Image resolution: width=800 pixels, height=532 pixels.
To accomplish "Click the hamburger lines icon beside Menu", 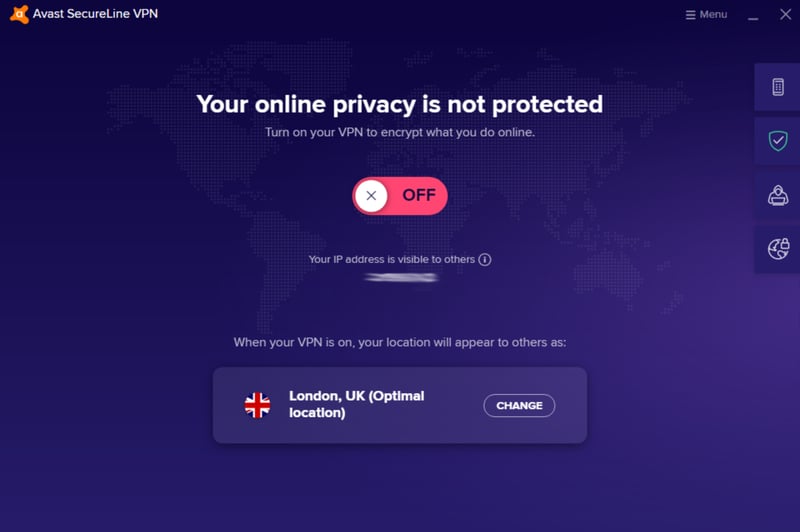I will pyautogui.click(x=690, y=15).
